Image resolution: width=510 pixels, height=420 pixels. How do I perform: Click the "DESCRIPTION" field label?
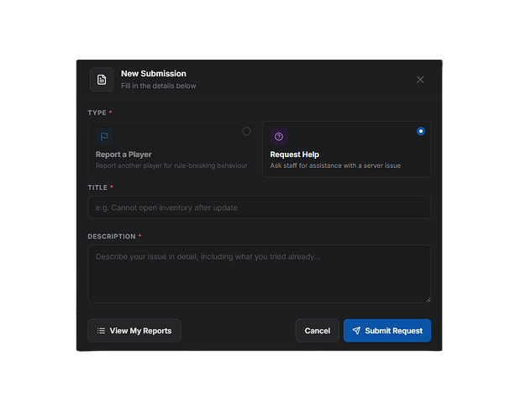tap(112, 236)
